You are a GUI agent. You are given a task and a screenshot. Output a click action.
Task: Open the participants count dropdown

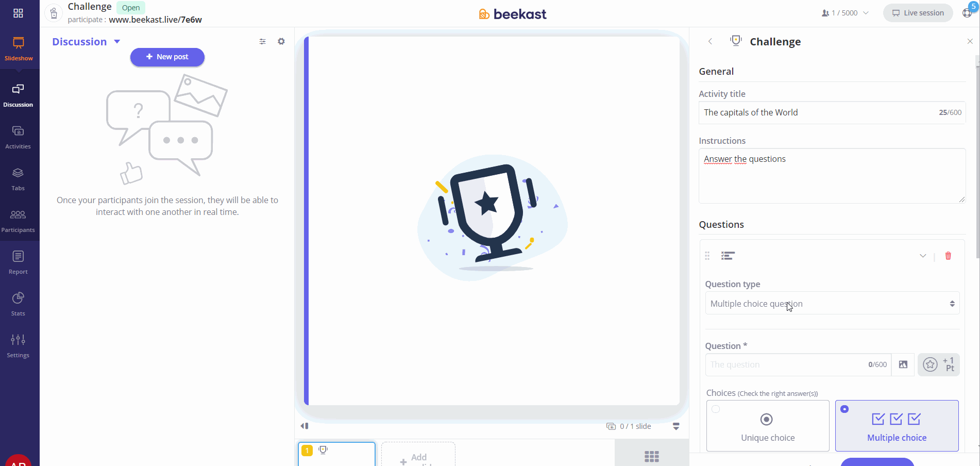point(845,13)
